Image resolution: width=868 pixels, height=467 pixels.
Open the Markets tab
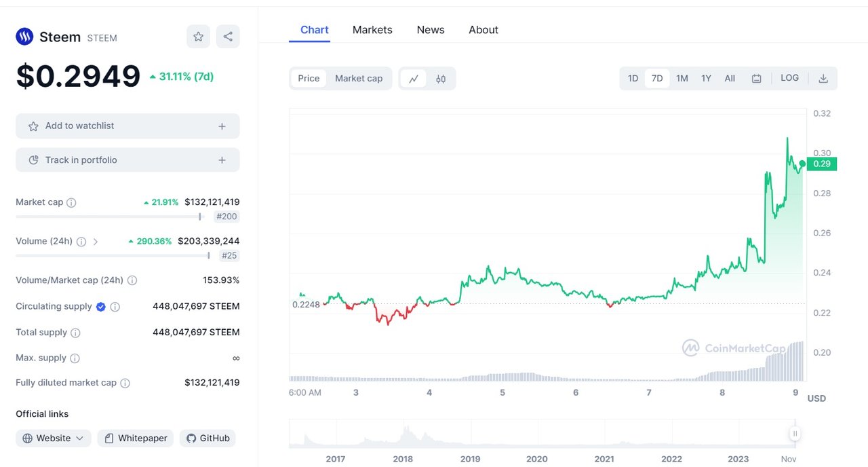click(x=372, y=30)
